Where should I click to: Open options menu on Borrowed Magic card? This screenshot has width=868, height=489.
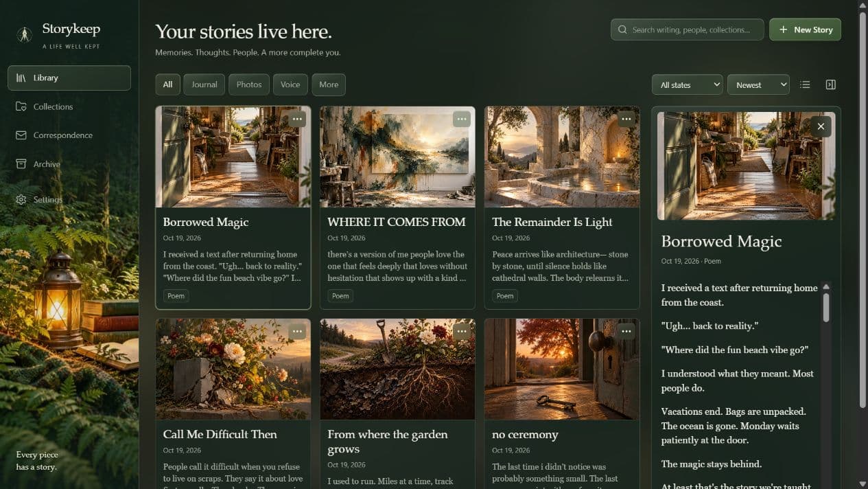click(x=296, y=120)
